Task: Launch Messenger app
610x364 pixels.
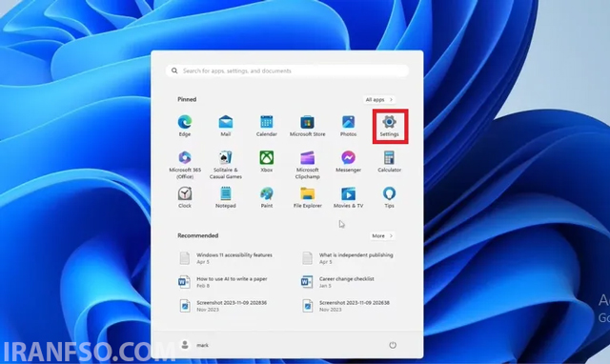Action: click(348, 161)
